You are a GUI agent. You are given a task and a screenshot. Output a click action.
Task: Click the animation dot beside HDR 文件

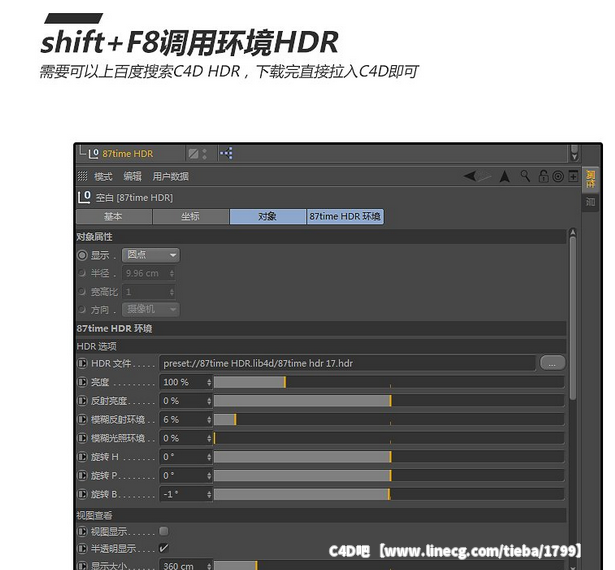(x=82, y=363)
